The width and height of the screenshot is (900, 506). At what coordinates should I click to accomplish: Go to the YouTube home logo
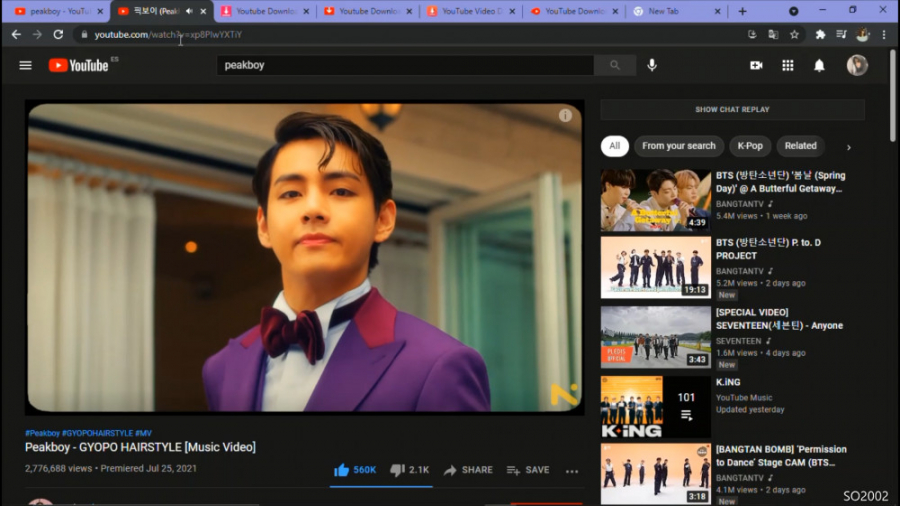tap(79, 65)
